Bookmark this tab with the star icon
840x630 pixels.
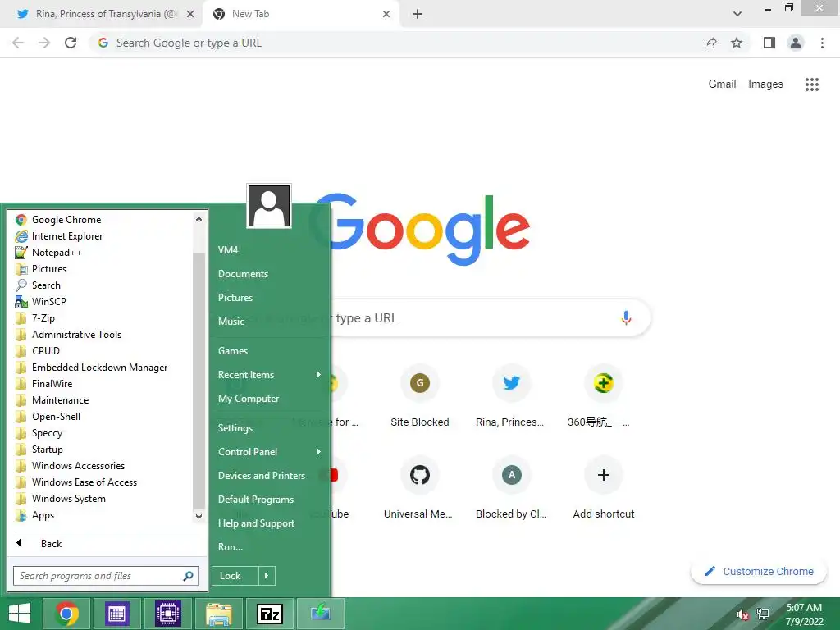(x=737, y=43)
